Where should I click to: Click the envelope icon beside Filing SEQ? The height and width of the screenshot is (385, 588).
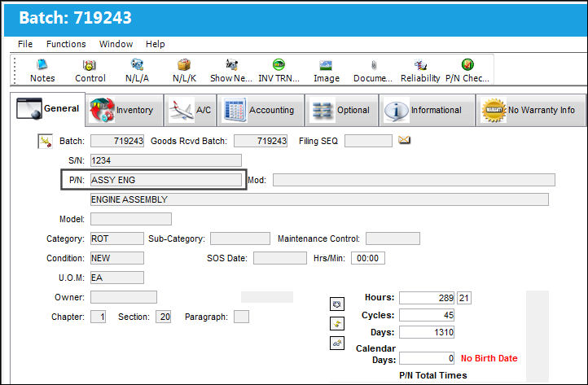404,140
